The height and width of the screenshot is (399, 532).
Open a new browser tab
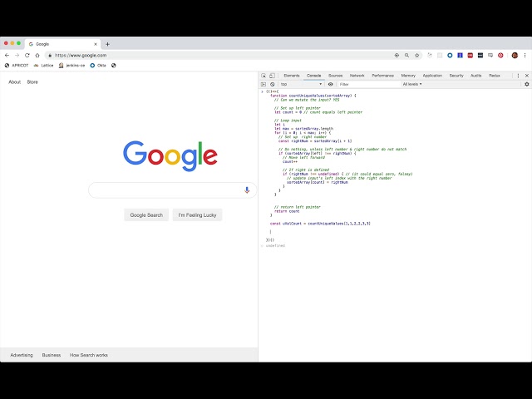point(107,44)
